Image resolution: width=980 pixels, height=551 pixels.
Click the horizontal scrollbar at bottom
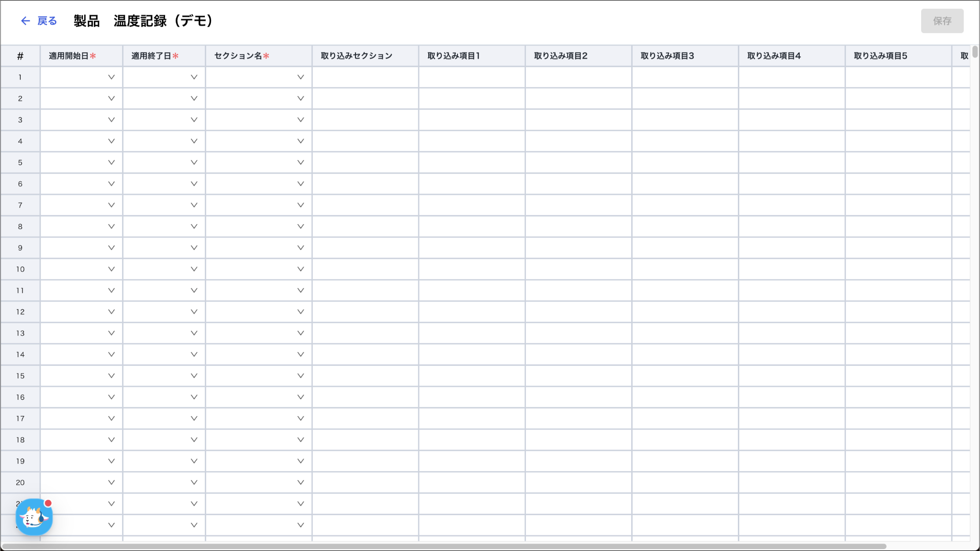click(x=444, y=546)
